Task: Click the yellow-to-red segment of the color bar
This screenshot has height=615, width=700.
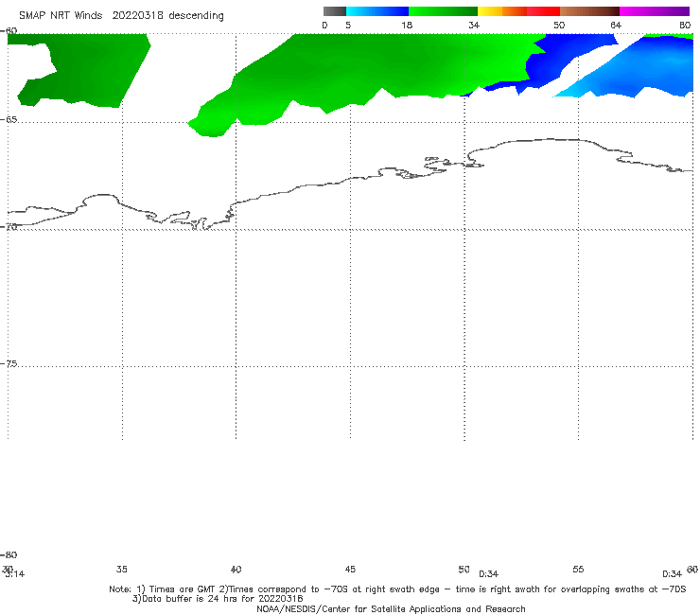Action: click(518, 11)
